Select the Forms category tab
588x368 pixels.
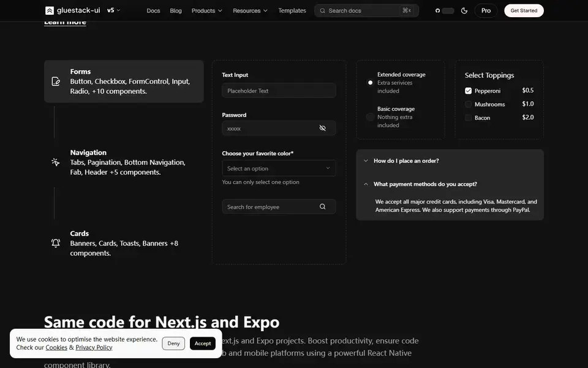coord(124,81)
